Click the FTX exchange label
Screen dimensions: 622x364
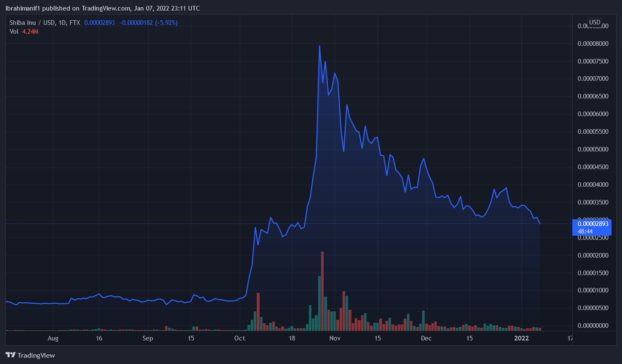(74, 23)
